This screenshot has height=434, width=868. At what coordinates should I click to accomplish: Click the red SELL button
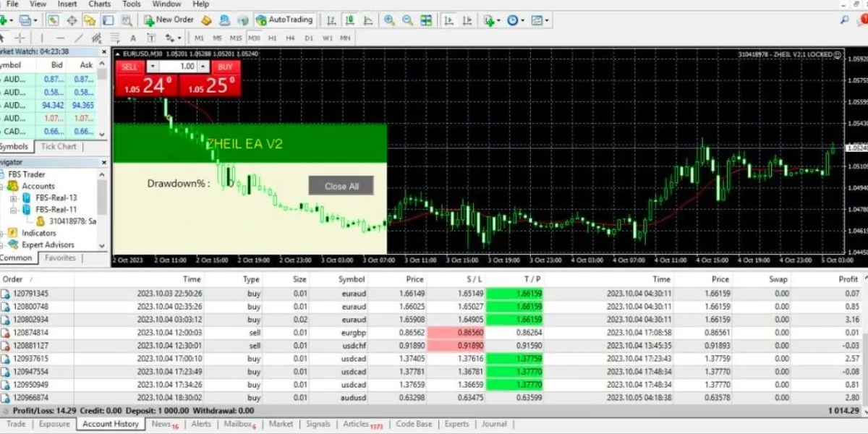click(x=129, y=67)
